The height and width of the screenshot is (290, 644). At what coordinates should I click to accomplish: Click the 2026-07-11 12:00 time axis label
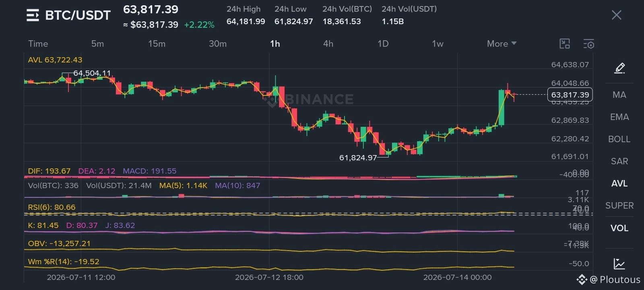[x=81, y=278]
